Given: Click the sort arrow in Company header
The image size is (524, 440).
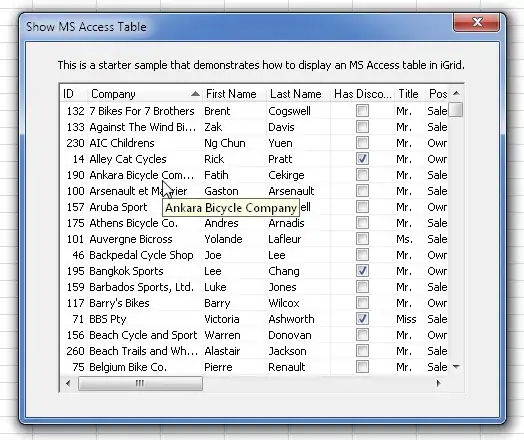Looking at the screenshot, I should point(195,94).
